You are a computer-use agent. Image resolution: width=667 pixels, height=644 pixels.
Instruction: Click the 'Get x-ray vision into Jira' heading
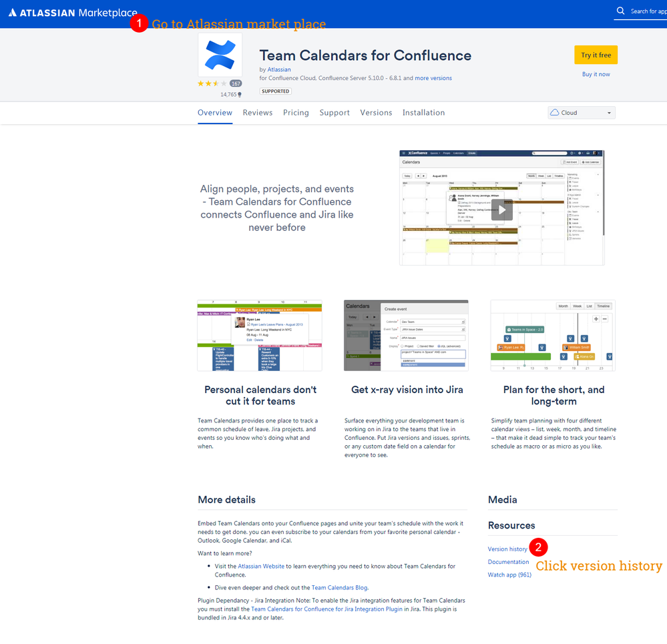[x=407, y=390]
